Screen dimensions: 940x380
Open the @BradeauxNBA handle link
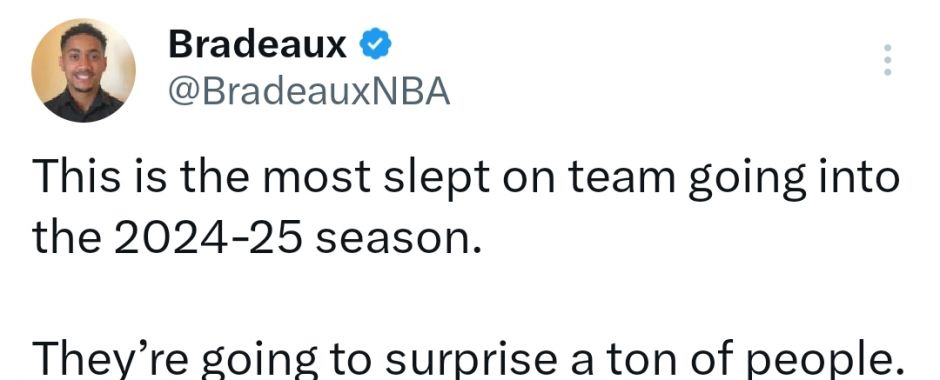(x=309, y=92)
